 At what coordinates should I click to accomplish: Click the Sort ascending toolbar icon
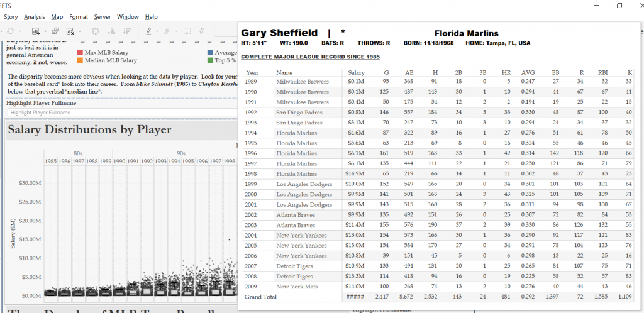coord(111,31)
